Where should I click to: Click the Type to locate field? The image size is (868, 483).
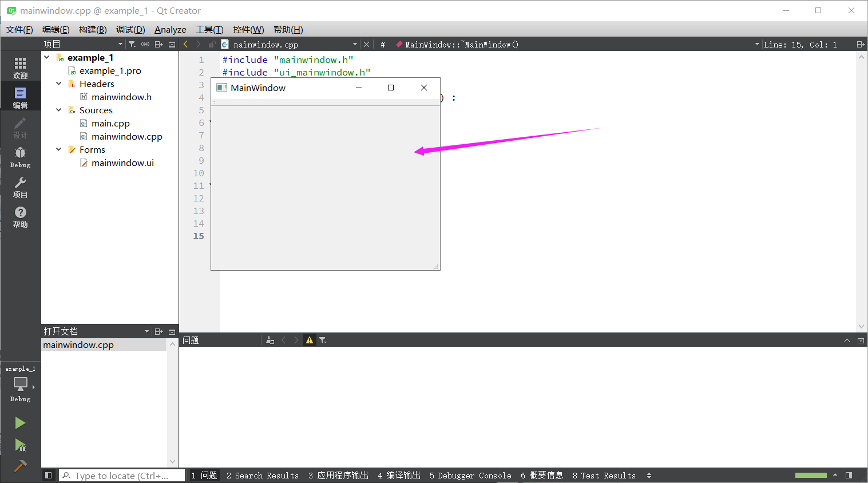pos(122,475)
